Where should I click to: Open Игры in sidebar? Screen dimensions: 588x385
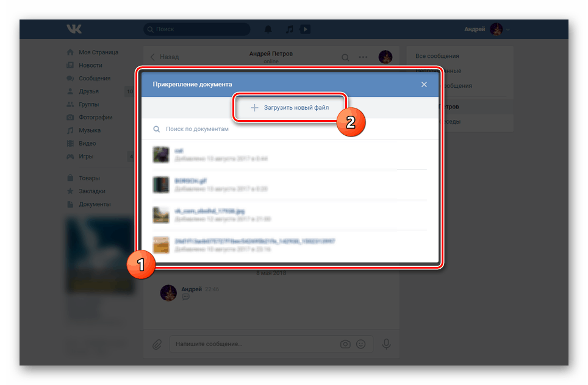86,157
